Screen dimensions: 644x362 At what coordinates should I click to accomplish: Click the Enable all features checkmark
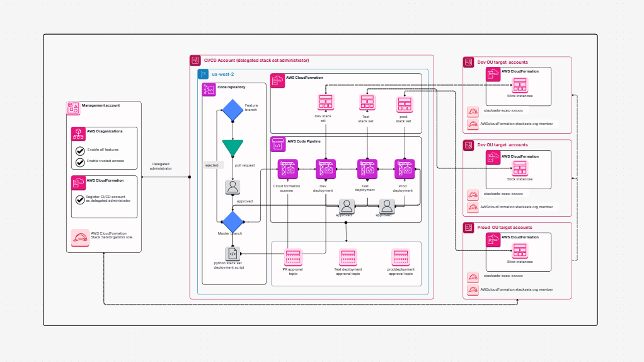click(x=80, y=151)
